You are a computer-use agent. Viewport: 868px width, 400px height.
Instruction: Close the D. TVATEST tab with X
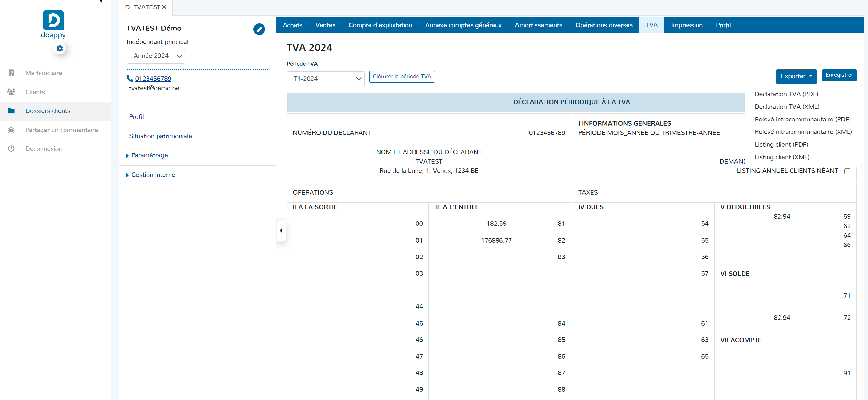(164, 7)
